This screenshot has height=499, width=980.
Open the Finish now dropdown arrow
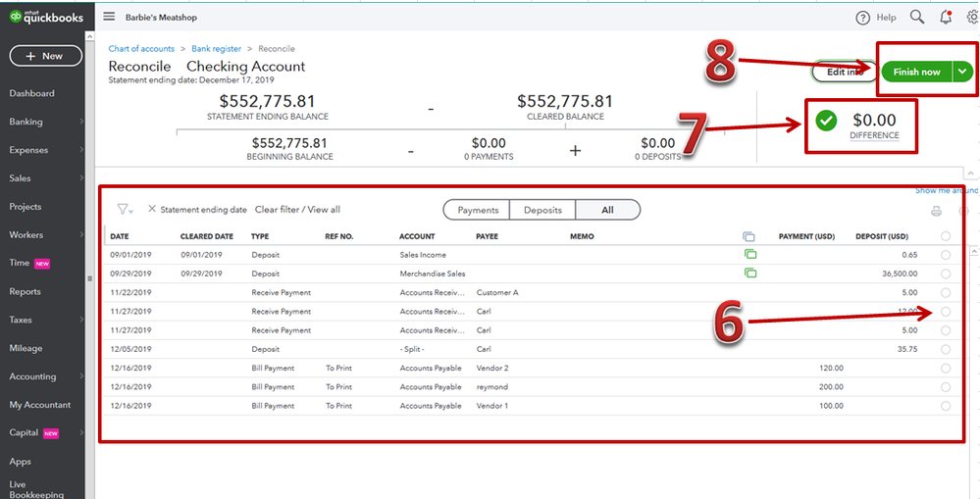point(962,72)
